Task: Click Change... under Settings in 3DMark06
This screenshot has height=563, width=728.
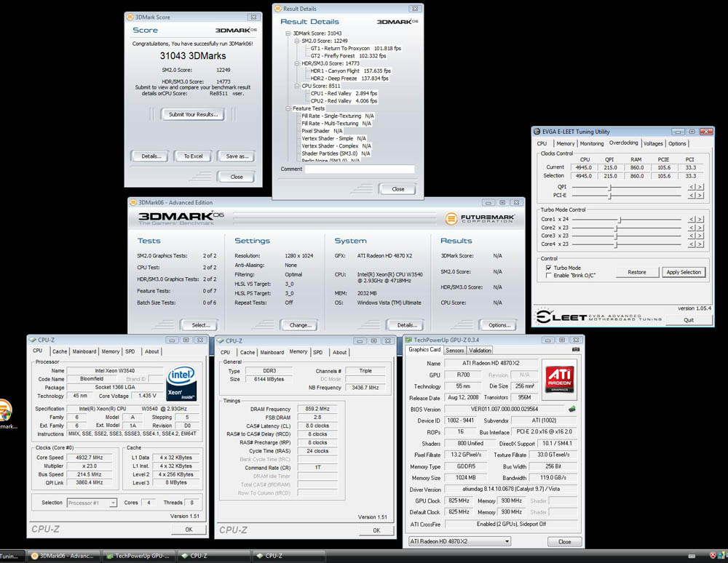Action: (x=300, y=325)
